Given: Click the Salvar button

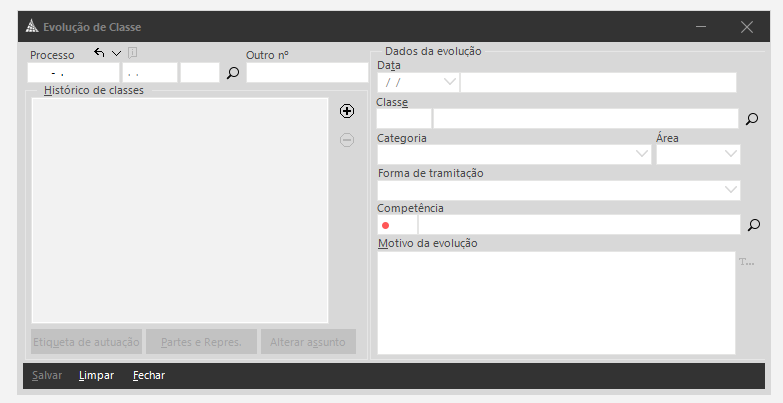Looking at the screenshot, I should point(47,376).
